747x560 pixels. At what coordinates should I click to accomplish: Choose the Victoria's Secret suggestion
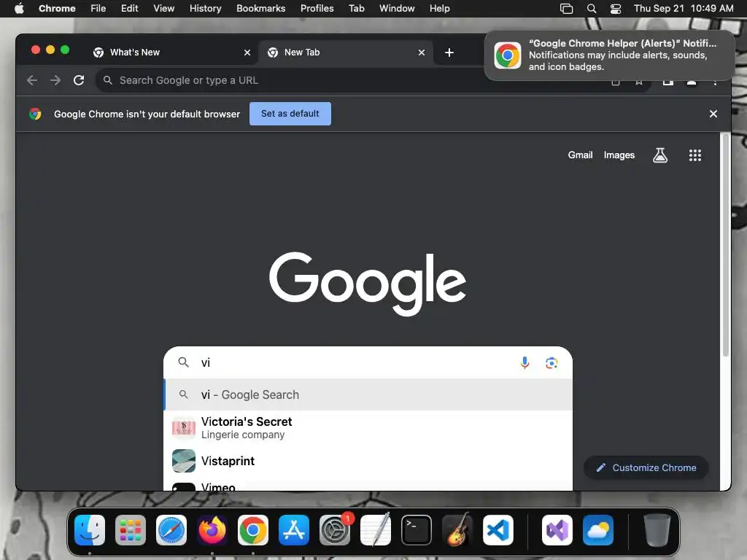pyautogui.click(x=368, y=427)
